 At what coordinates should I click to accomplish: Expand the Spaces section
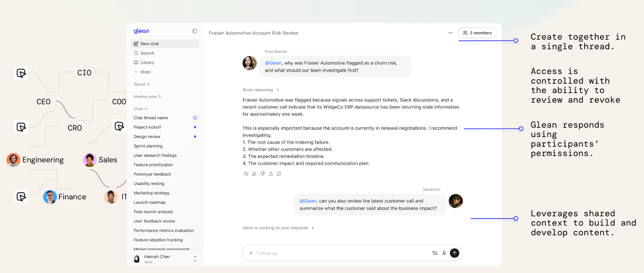point(142,84)
